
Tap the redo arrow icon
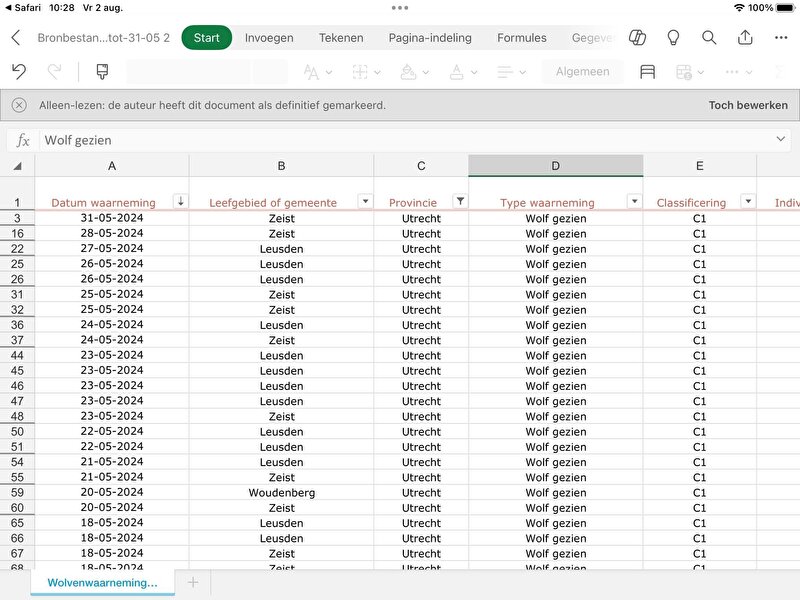55,71
